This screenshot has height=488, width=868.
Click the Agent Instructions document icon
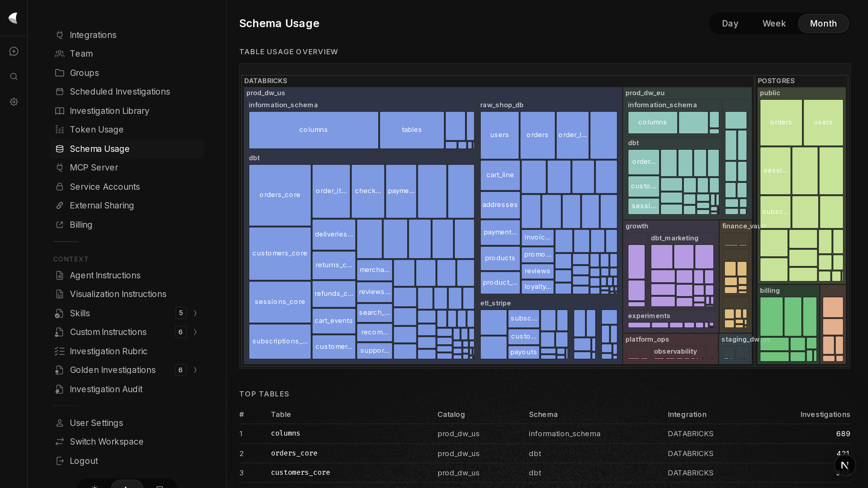[60, 275]
